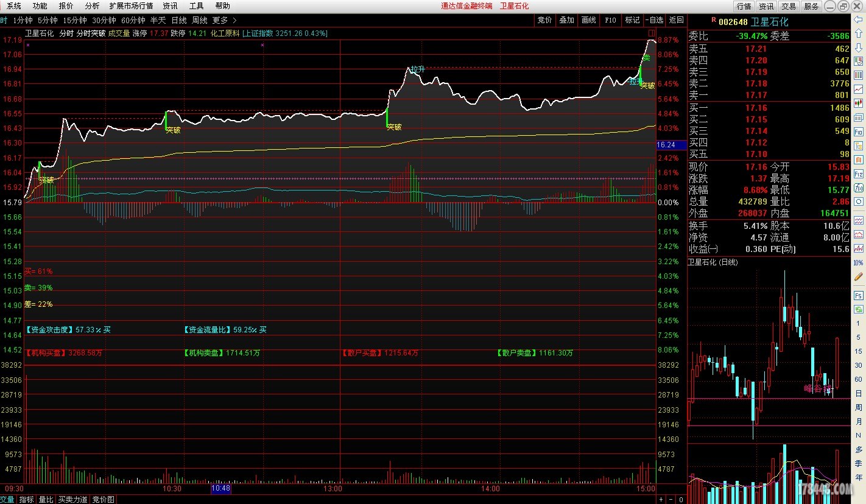
Task: Select the pencil drawing tool icon
Action: pos(859,276)
